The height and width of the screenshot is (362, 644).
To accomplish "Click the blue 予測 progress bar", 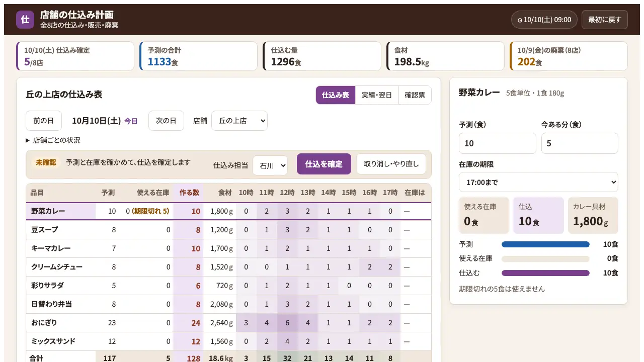I will click(x=545, y=244).
